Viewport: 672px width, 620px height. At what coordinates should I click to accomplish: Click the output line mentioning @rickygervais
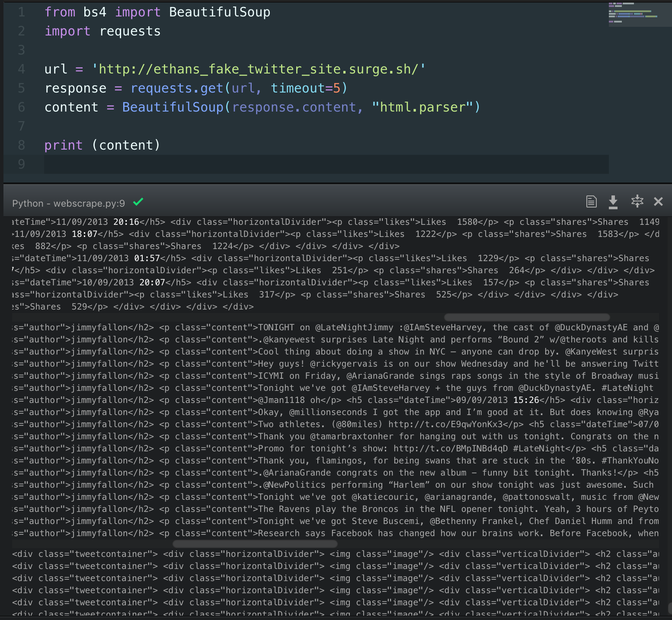pos(335,364)
